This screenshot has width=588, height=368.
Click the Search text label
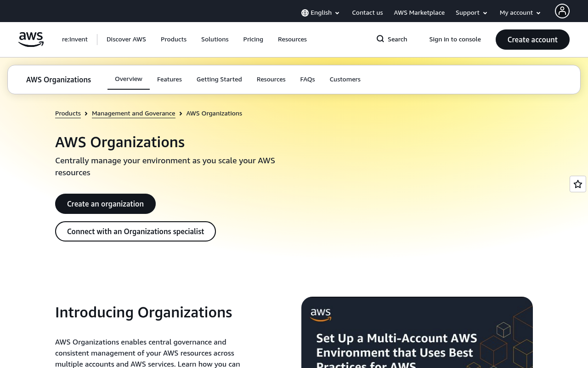click(x=397, y=40)
